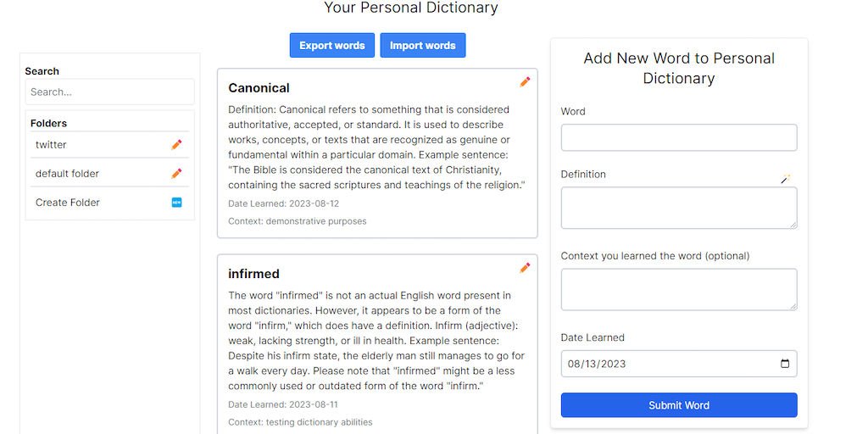Select the Canonical word title
This screenshot has height=434, width=868.
[259, 88]
